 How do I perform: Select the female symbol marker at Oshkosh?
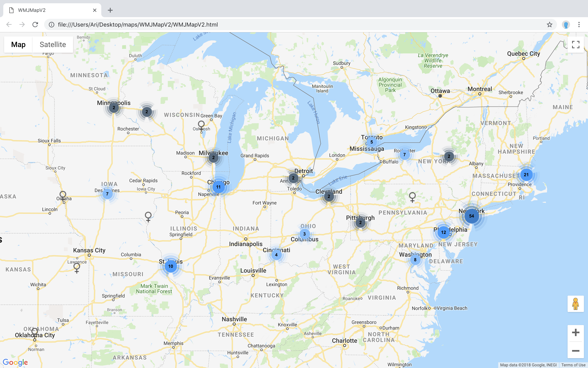point(201,126)
